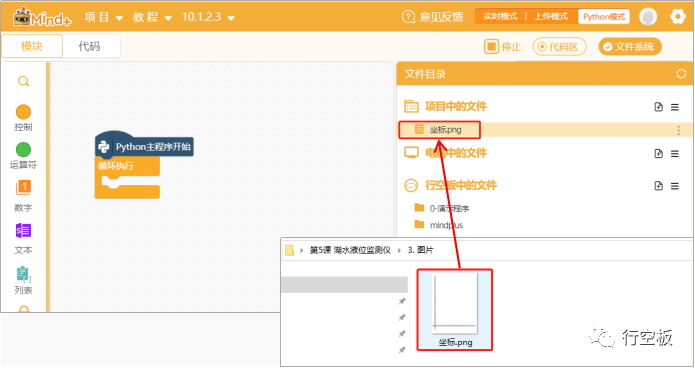Collapse the 项目中的文件 section
This screenshot has height=368, width=695.
coord(445,106)
